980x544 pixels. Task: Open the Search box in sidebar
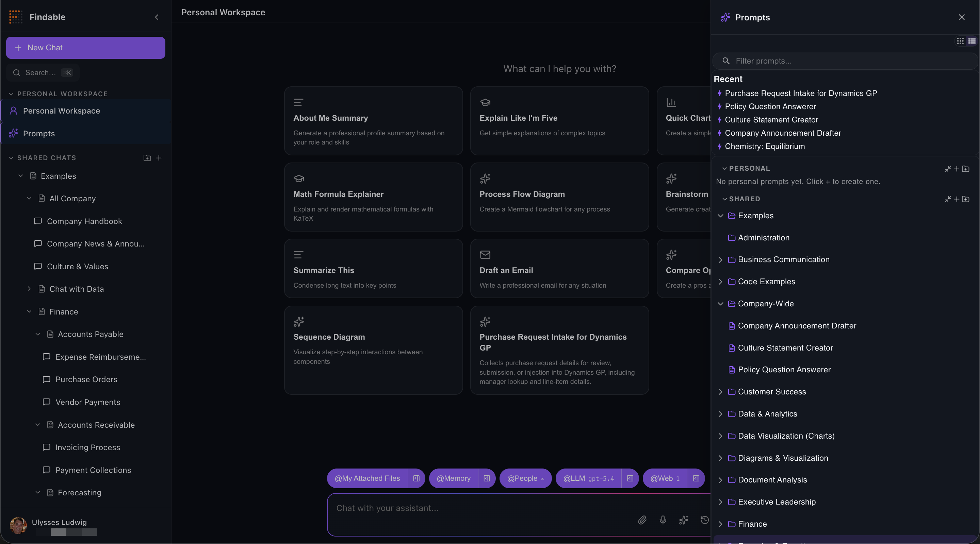point(43,73)
